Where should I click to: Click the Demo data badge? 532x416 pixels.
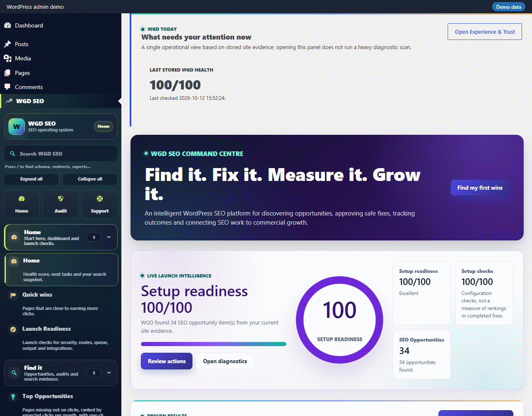[509, 7]
